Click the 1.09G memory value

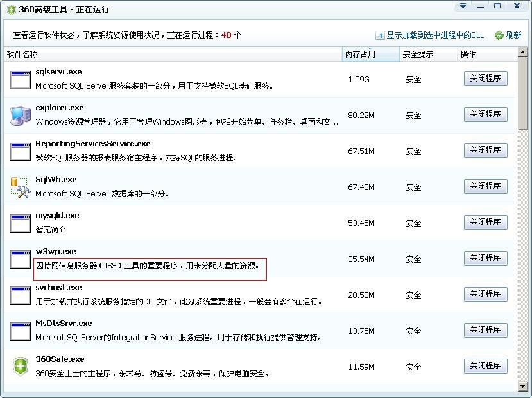(x=359, y=80)
